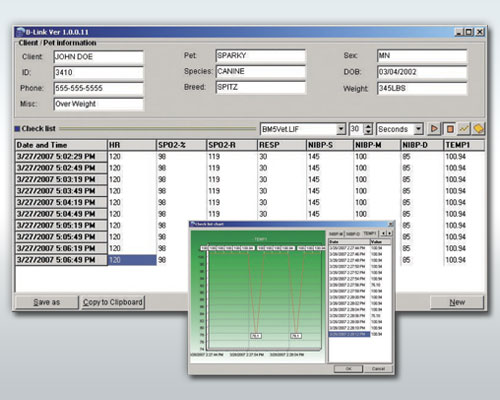Viewport: 500px width, 400px height.
Task: Click the Client field containing JOHN DOE
Action: pos(98,57)
